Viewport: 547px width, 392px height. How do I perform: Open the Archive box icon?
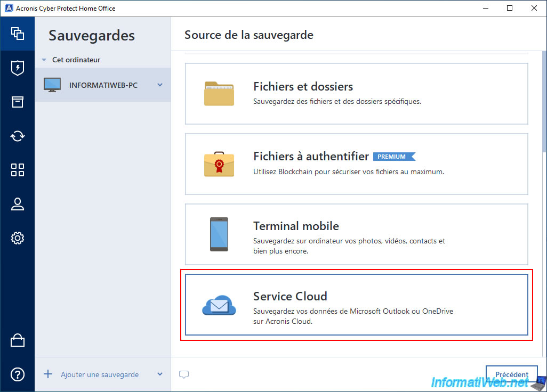coord(18,102)
